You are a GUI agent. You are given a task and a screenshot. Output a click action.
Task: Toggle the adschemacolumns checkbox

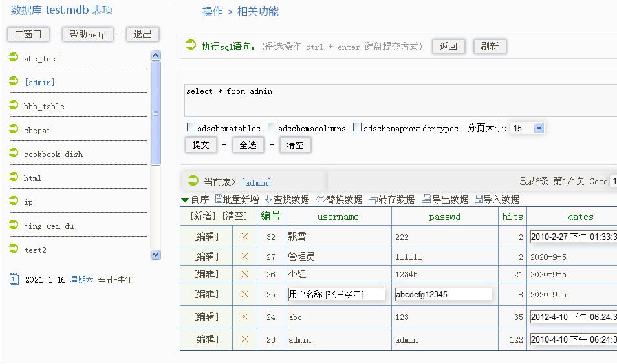click(272, 128)
